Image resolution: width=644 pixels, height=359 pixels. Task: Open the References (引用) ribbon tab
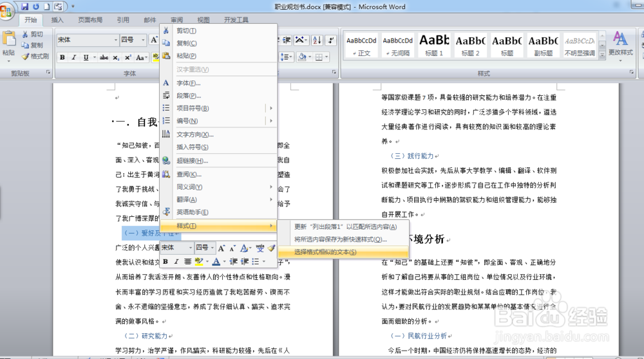[123, 20]
